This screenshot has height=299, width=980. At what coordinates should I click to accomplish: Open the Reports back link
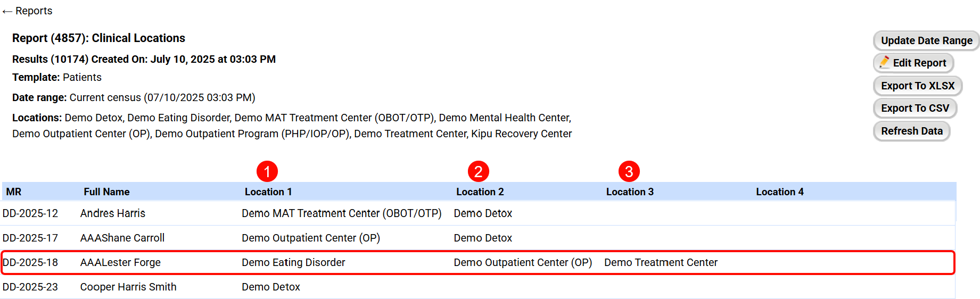34,11
